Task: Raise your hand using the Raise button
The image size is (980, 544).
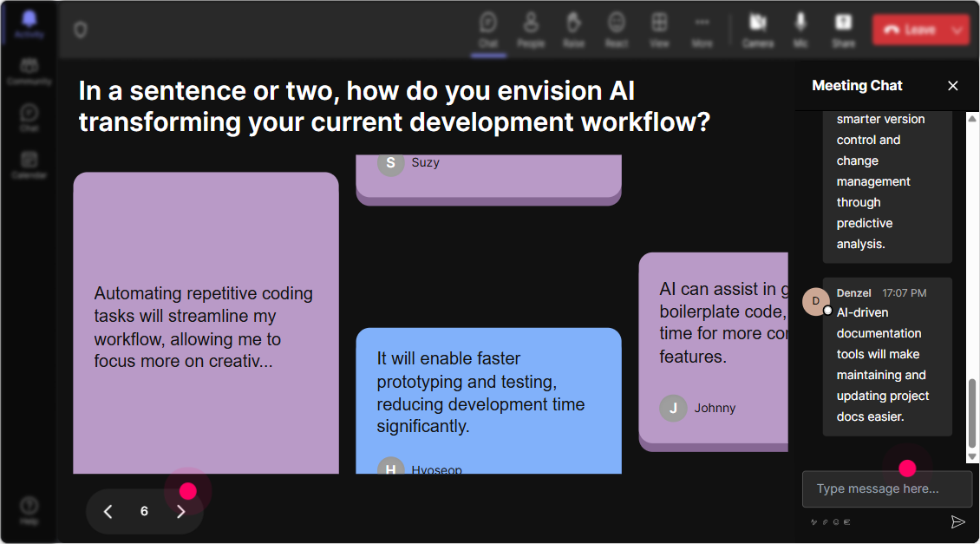Action: click(574, 30)
